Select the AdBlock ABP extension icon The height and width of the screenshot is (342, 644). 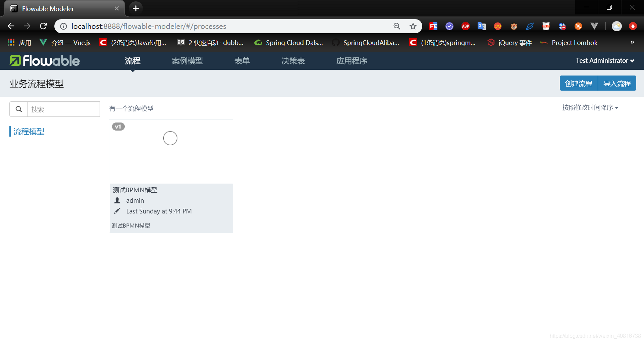[465, 26]
